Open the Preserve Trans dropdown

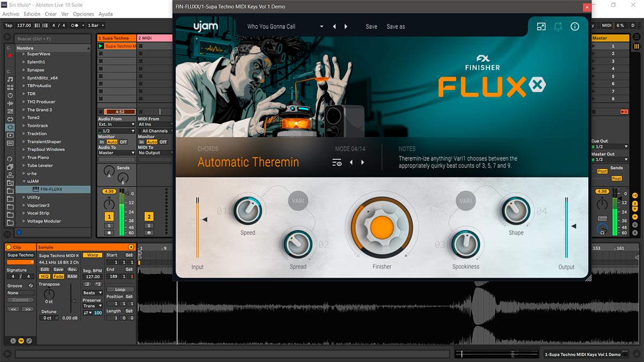[x=92, y=306]
